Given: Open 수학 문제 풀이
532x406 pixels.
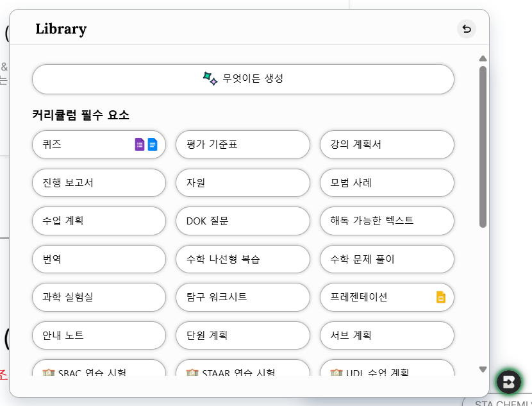Looking at the screenshot, I should [387, 259].
